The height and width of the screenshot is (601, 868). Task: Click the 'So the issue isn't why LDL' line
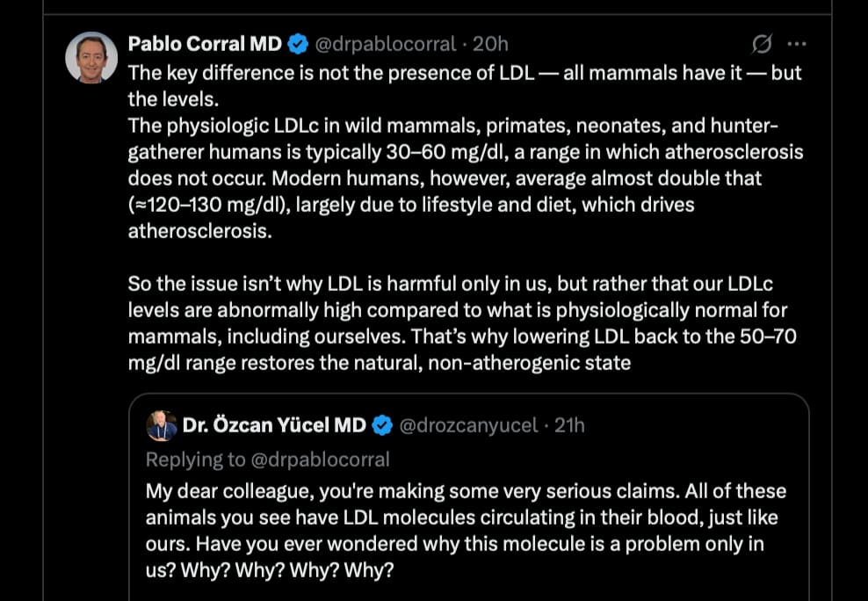click(450, 284)
